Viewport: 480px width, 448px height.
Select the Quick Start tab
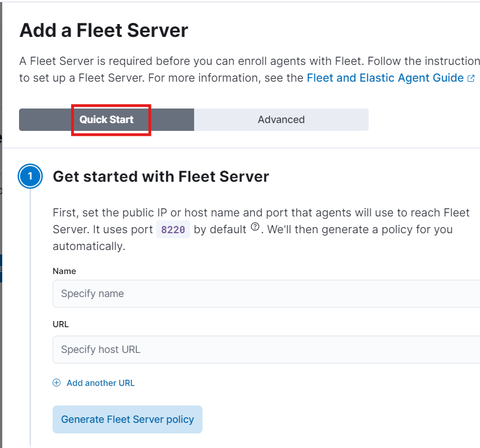click(x=106, y=120)
